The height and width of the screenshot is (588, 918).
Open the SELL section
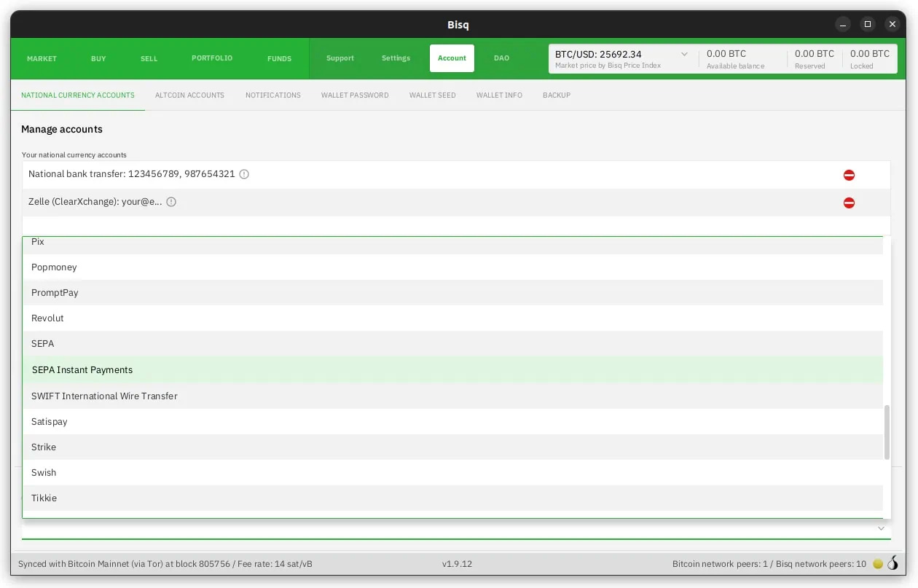[149, 58]
